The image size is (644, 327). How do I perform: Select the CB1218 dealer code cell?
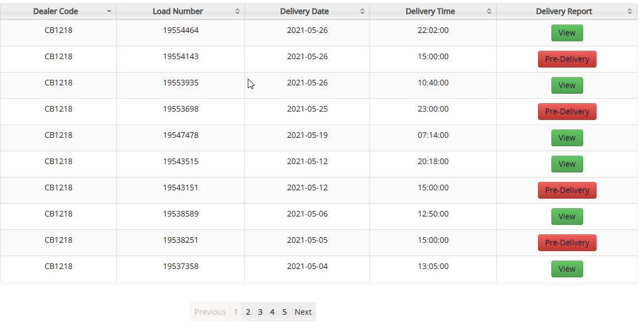pos(58,30)
